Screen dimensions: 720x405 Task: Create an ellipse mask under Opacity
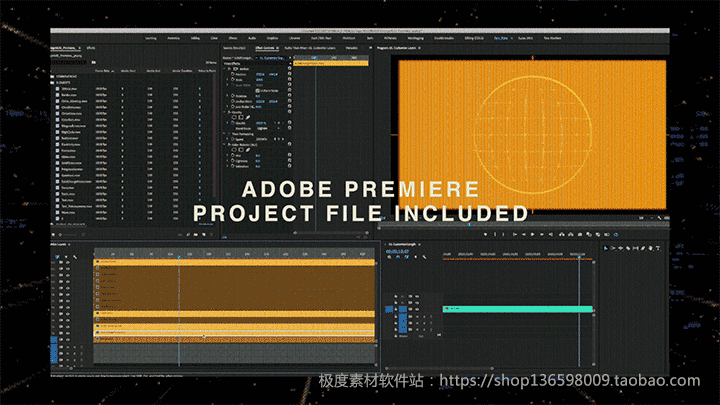click(234, 118)
